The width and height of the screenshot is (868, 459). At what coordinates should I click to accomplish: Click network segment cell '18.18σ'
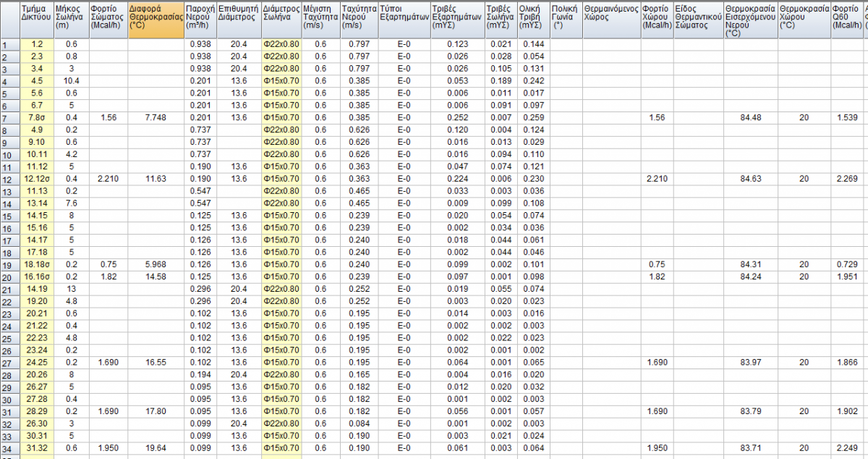pyautogui.click(x=37, y=264)
